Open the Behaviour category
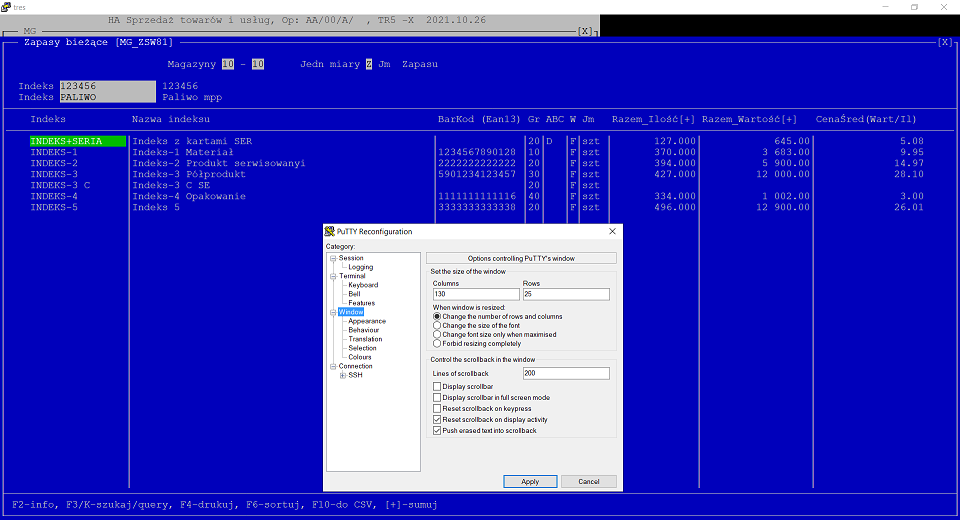 point(364,330)
